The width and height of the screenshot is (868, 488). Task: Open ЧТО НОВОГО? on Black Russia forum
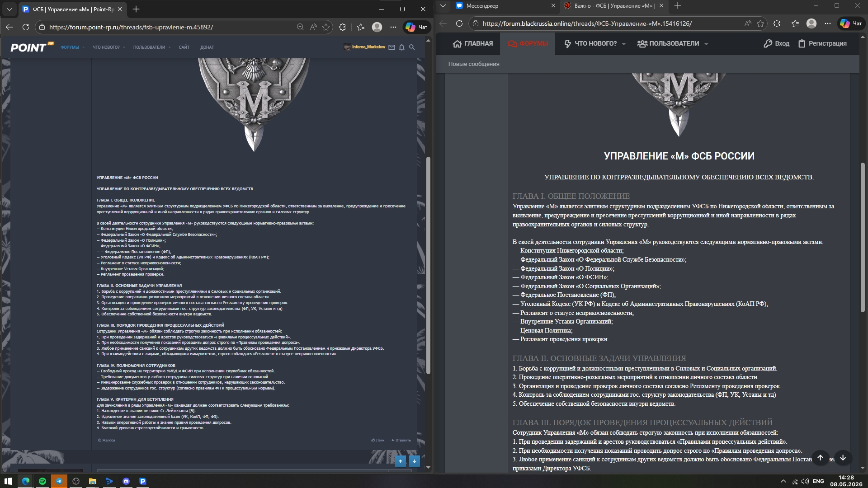point(590,44)
